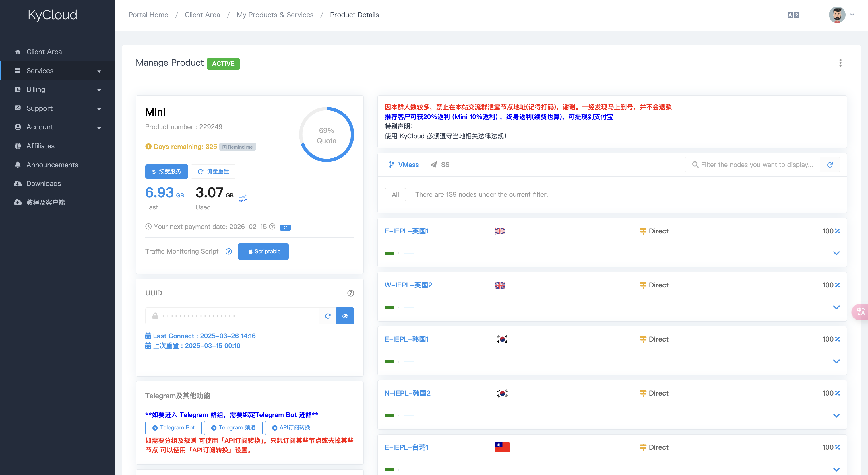
Task: Click the KyCloud logo
Action: click(x=53, y=15)
